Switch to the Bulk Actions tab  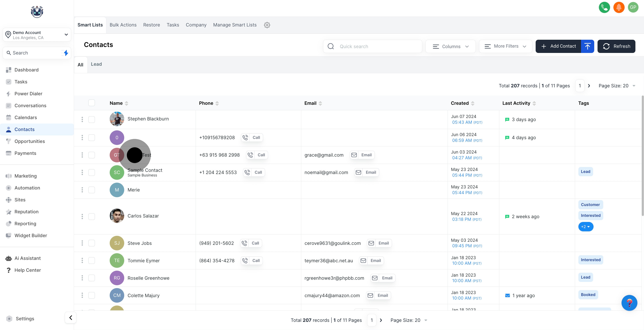coord(123,25)
